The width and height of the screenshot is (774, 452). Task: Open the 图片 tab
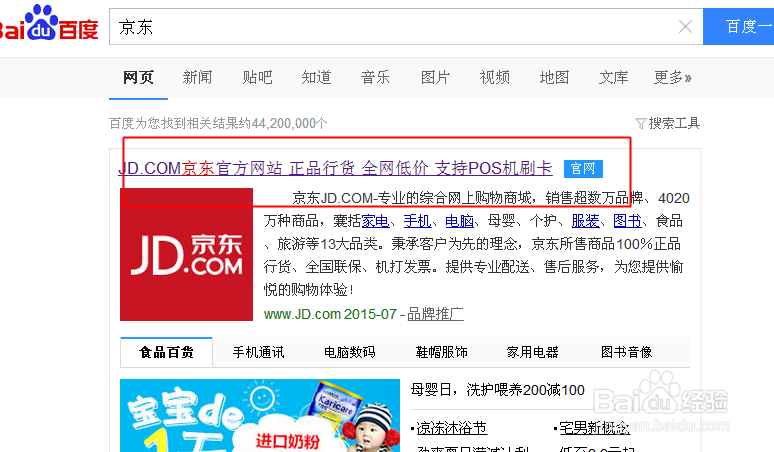[435, 77]
